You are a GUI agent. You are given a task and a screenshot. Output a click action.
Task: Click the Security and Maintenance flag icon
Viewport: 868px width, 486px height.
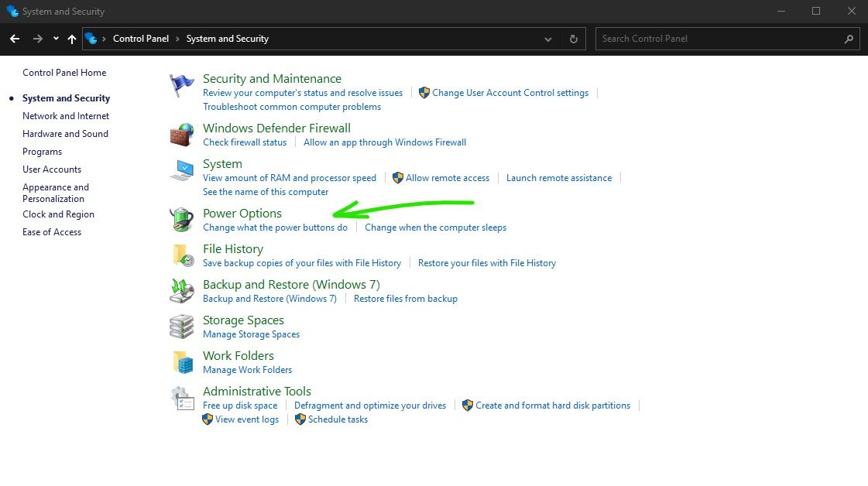pyautogui.click(x=181, y=85)
